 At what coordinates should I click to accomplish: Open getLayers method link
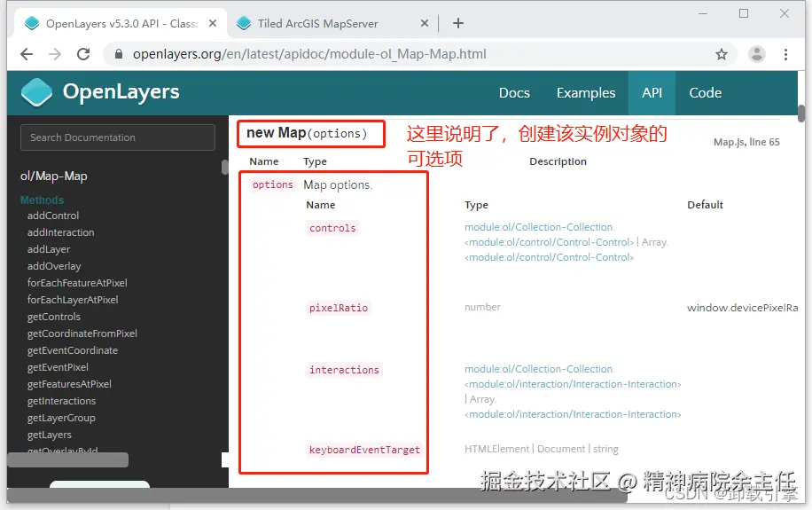(49, 435)
